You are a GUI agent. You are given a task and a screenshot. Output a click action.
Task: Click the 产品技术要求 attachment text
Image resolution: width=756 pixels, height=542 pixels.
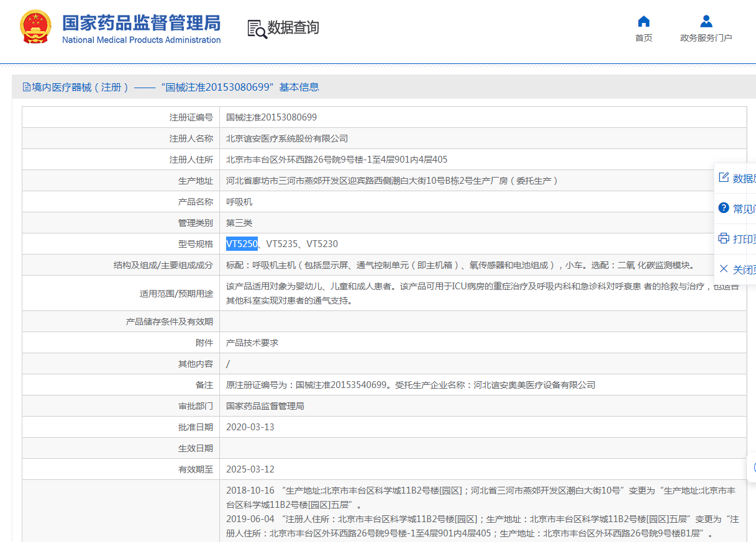(x=252, y=343)
